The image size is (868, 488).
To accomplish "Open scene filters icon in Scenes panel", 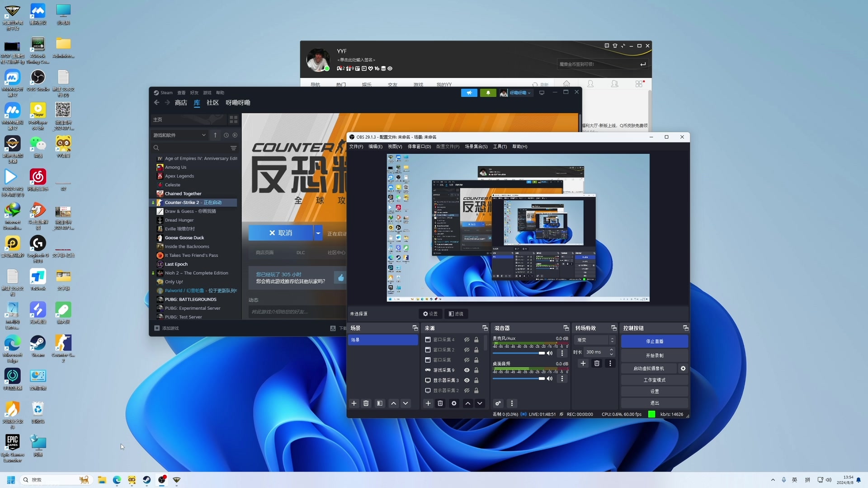I will [x=380, y=404].
